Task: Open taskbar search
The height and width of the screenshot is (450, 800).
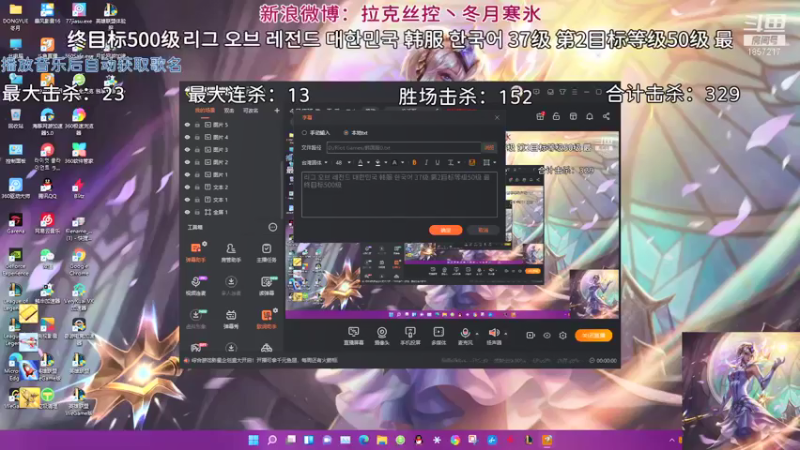Action: coord(272,440)
